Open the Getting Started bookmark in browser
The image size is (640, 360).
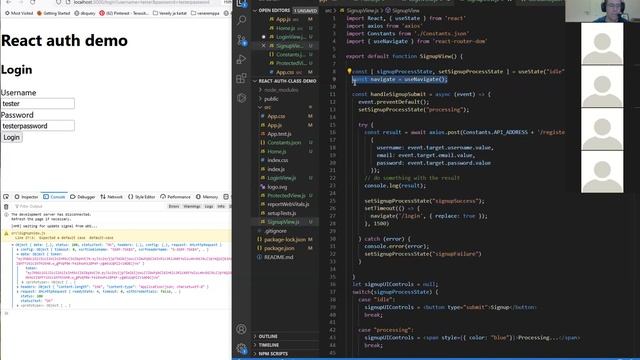coord(53,13)
